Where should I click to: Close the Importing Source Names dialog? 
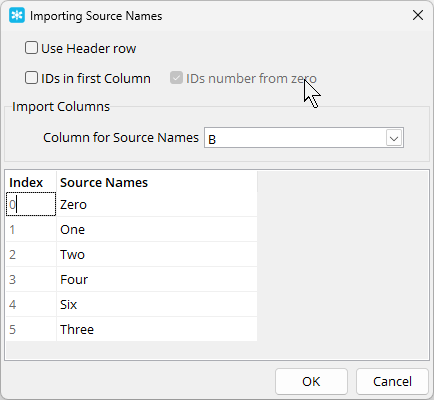[418, 15]
